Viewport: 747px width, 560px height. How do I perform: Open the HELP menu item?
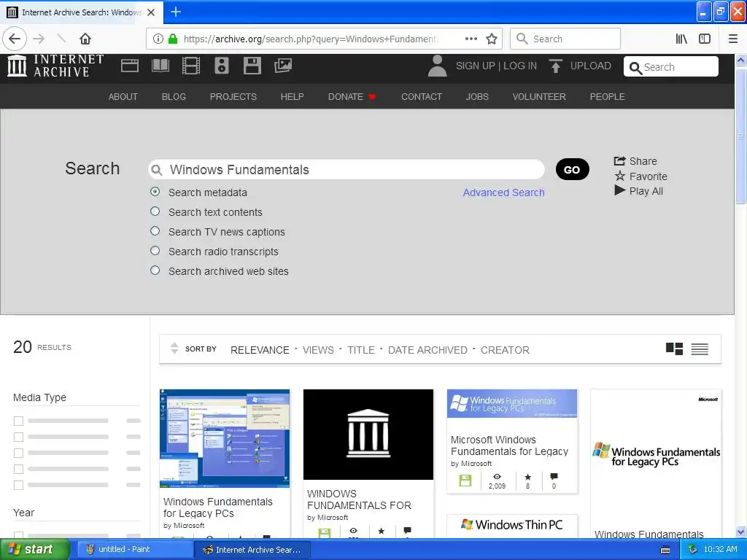[x=292, y=97]
